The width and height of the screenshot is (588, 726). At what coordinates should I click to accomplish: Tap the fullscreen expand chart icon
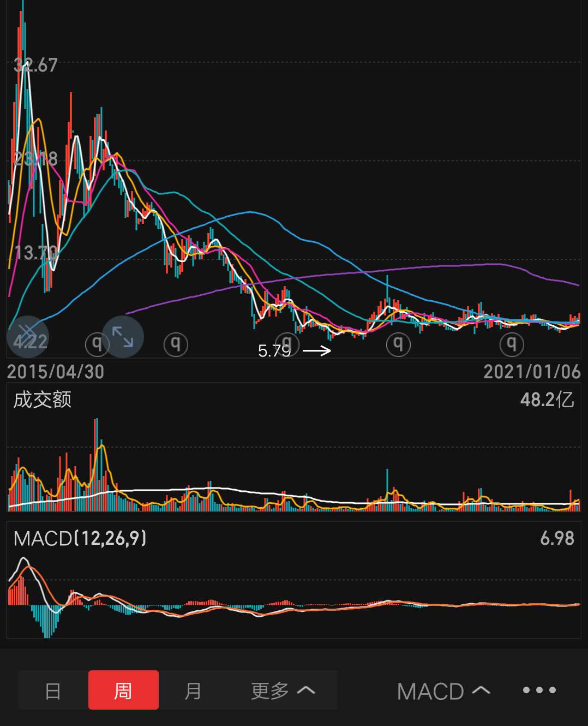[123, 337]
